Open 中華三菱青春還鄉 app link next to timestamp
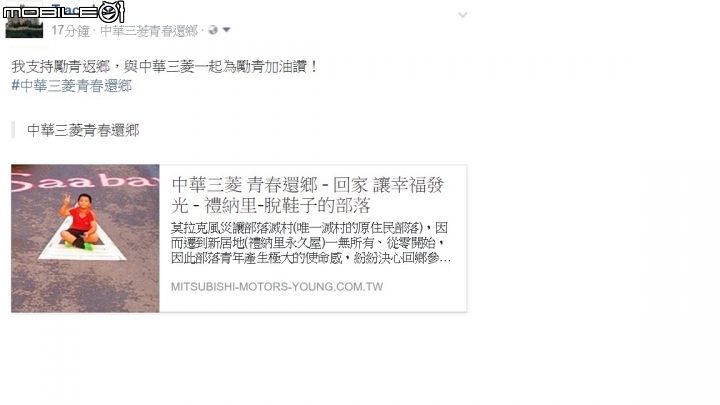 click(x=149, y=31)
